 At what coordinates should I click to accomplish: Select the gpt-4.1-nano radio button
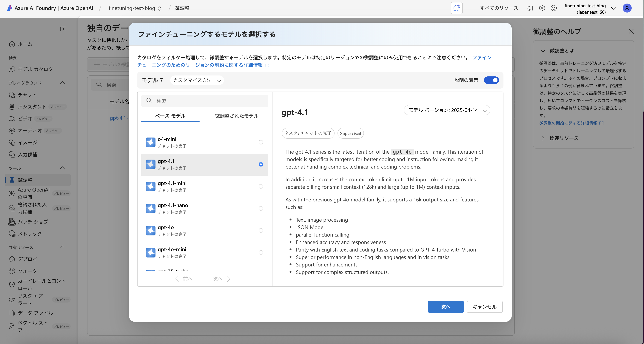click(261, 208)
